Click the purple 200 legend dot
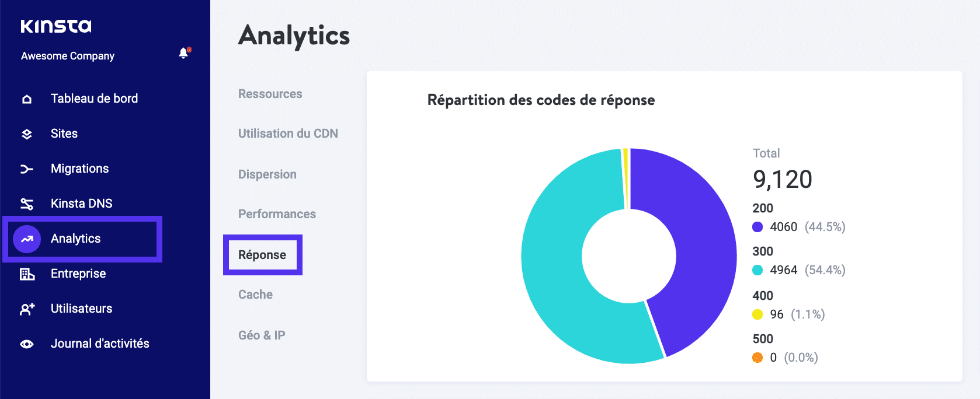 click(756, 227)
